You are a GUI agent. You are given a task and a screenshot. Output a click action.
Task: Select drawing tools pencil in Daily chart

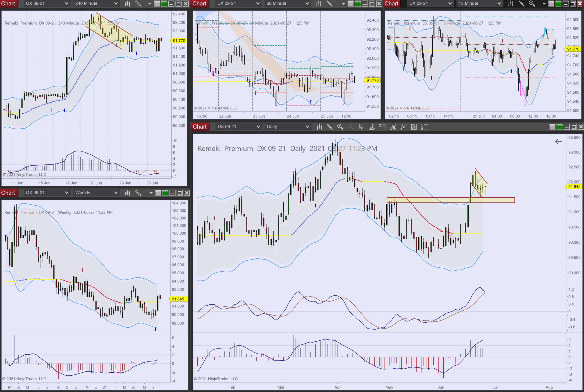coord(330,127)
